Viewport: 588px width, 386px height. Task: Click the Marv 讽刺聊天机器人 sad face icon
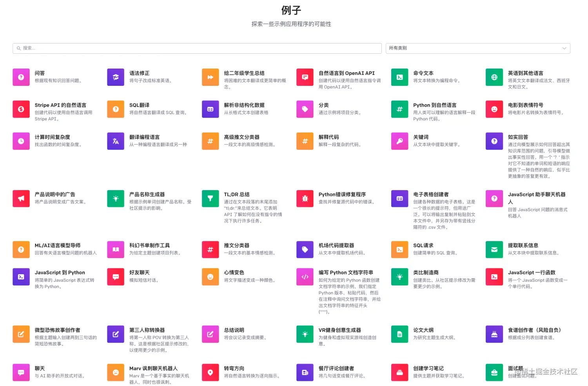point(116,373)
